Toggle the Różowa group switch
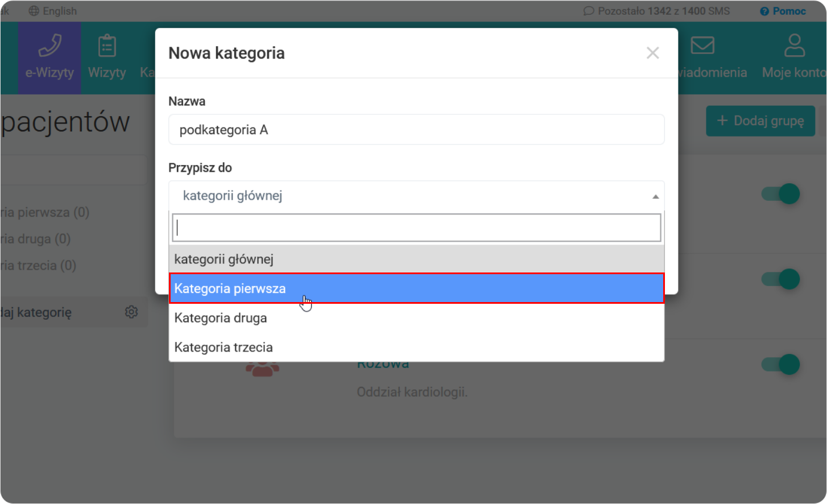The height and width of the screenshot is (504, 827). click(781, 365)
